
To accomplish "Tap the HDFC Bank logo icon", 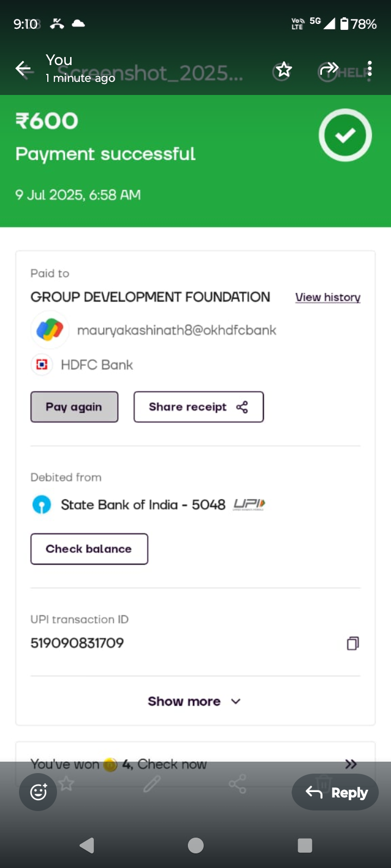I will tap(42, 365).
